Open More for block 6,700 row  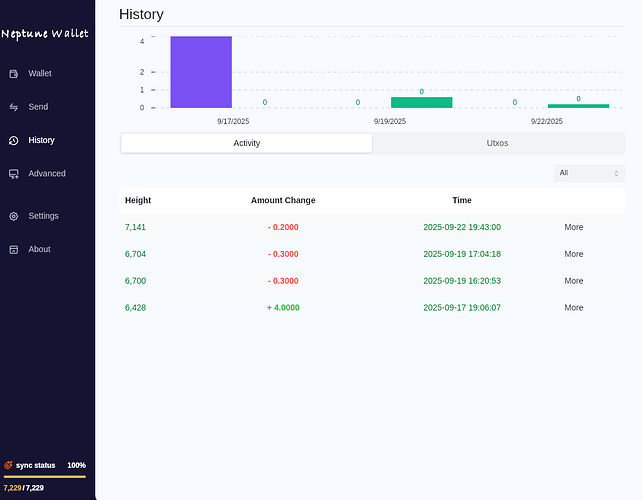pos(573,281)
